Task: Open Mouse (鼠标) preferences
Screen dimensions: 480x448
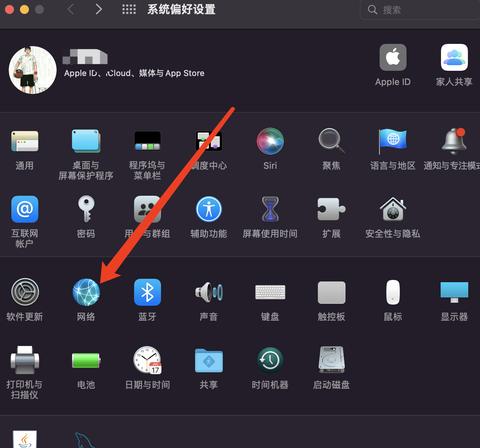Action: [393, 292]
